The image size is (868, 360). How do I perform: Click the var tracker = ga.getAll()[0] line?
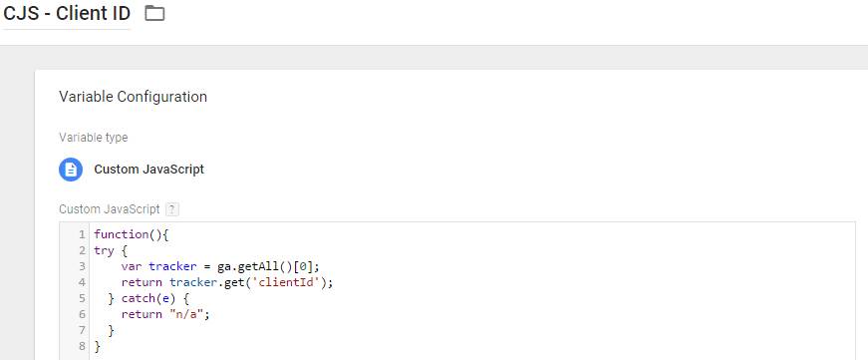pos(220,266)
